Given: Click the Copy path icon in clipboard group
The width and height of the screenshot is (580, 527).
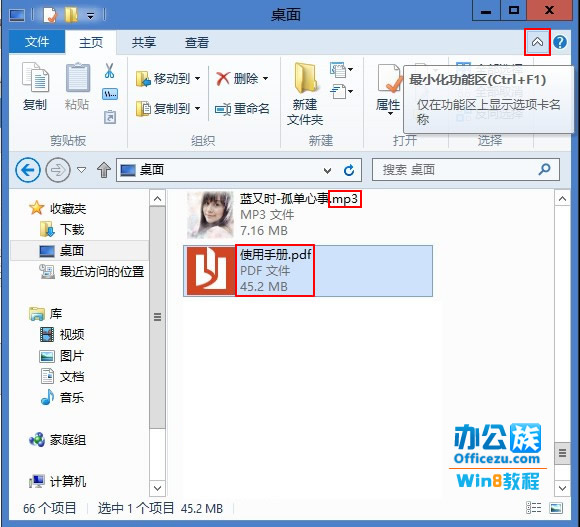Looking at the screenshot, I should pos(110,94).
